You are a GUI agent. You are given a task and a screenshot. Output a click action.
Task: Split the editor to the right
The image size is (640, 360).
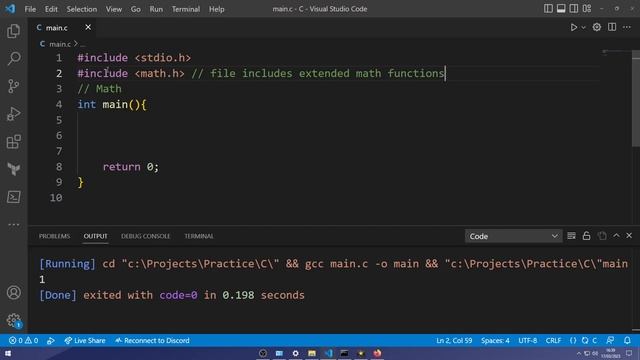coord(612,27)
